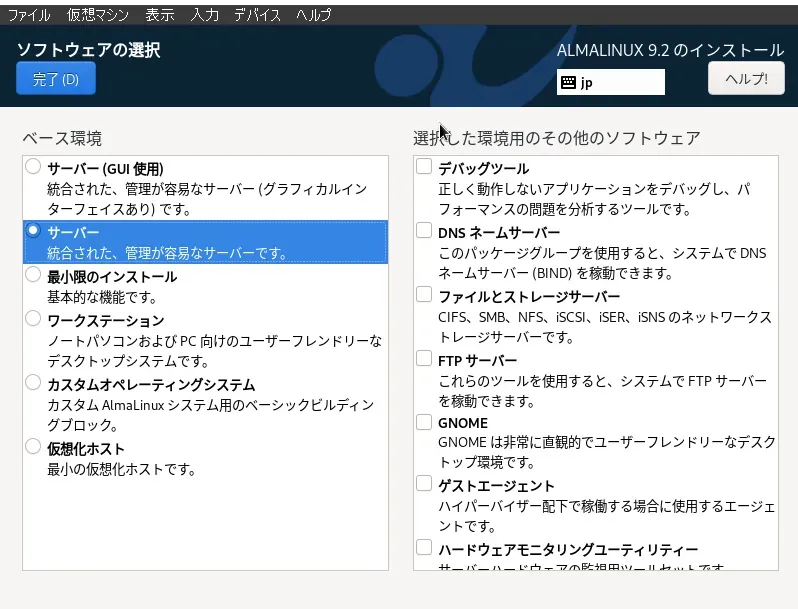This screenshot has width=798, height=609.
Task: Click the keyboard icon beside jp
Action: 568,82
